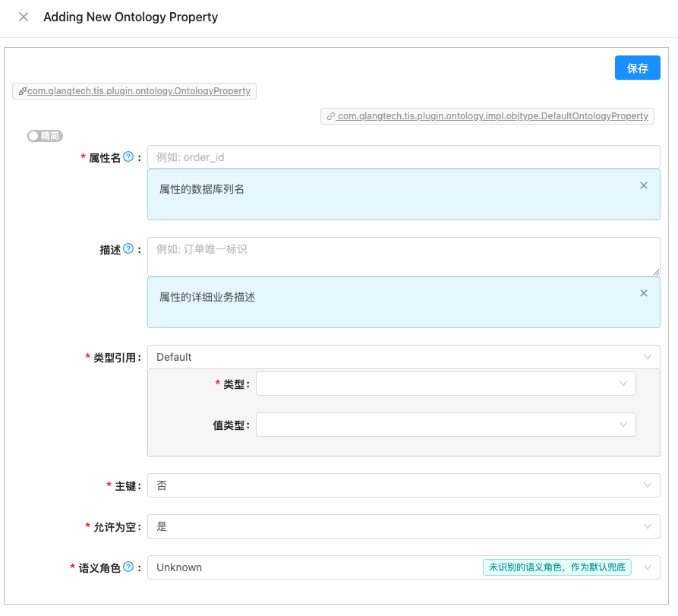
Task: Click help icon next to 属性名
Action: tap(128, 157)
